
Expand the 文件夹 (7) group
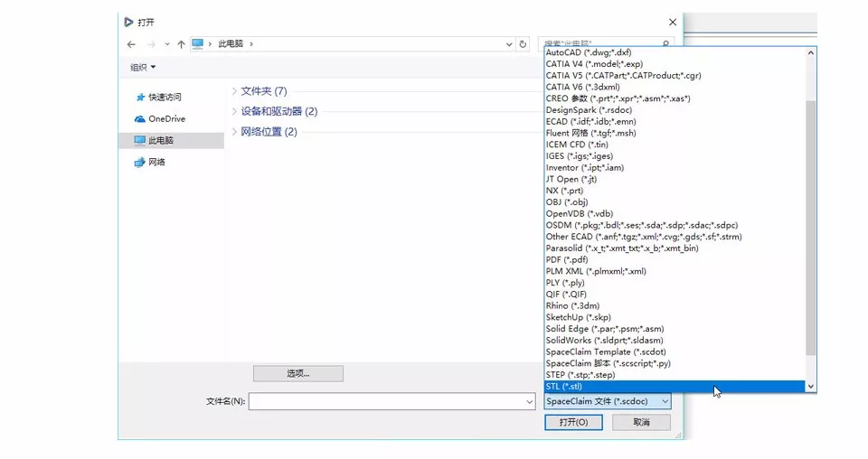(234, 91)
